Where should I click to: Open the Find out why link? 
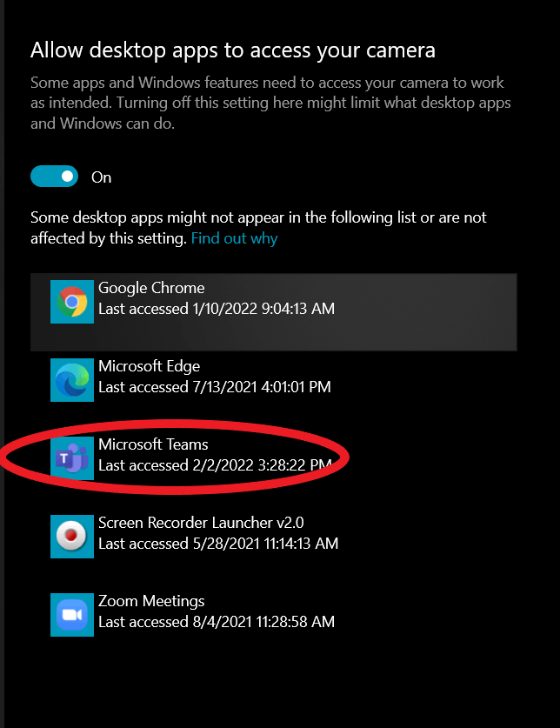235,238
